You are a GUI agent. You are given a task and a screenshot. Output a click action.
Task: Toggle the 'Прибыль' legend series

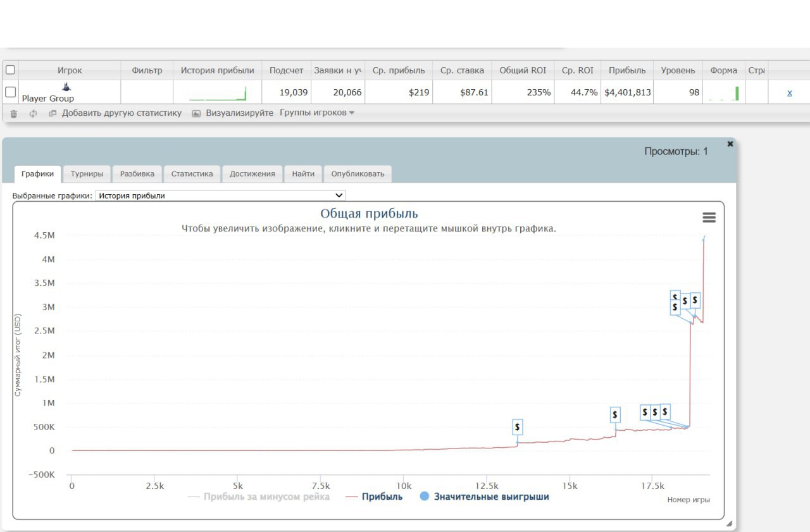pyautogui.click(x=374, y=497)
